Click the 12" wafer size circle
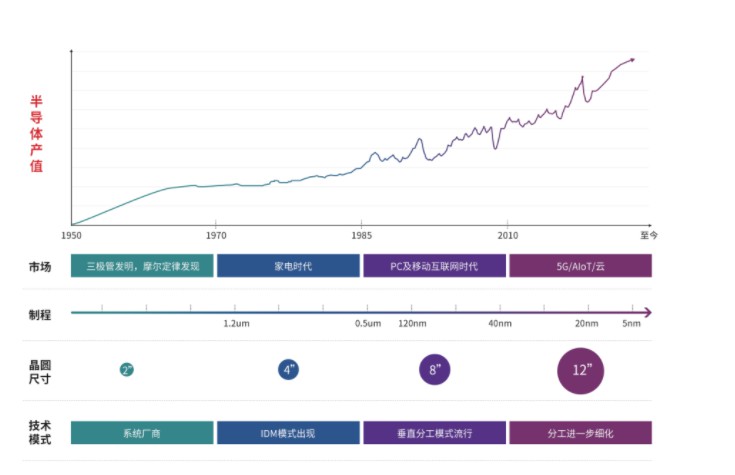Image resolution: width=735 pixels, height=475 pixels. 580,370
